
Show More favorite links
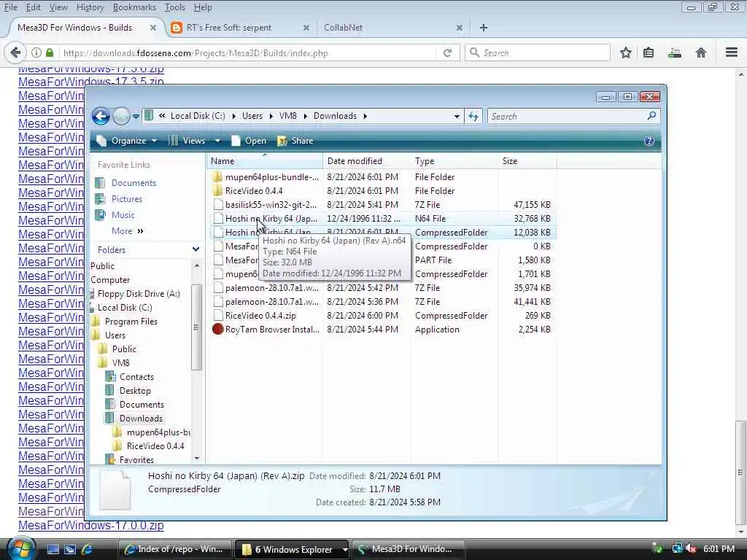tap(127, 231)
